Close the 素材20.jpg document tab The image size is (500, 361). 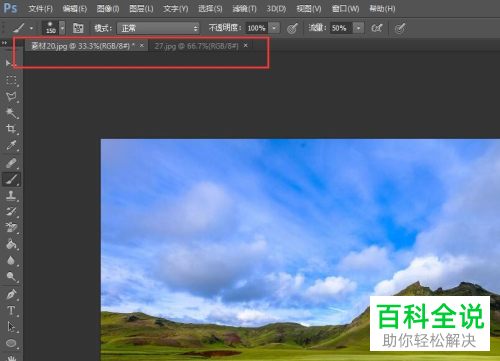click(x=142, y=45)
